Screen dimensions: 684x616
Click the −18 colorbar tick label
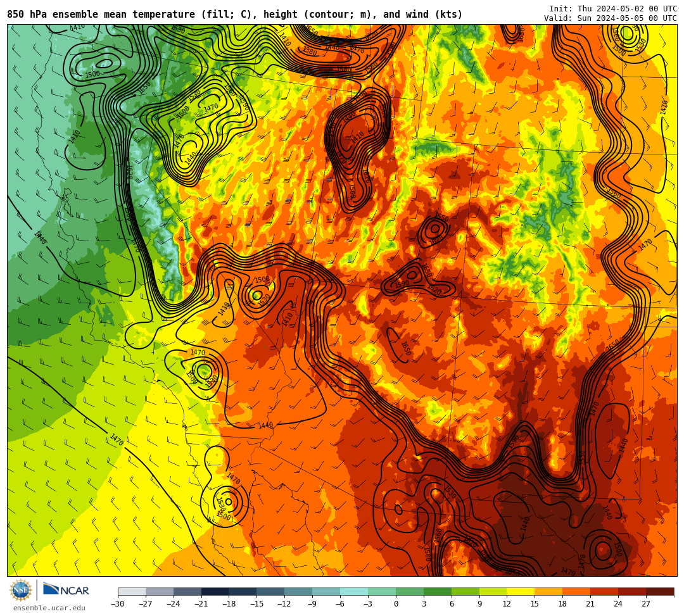click(229, 604)
